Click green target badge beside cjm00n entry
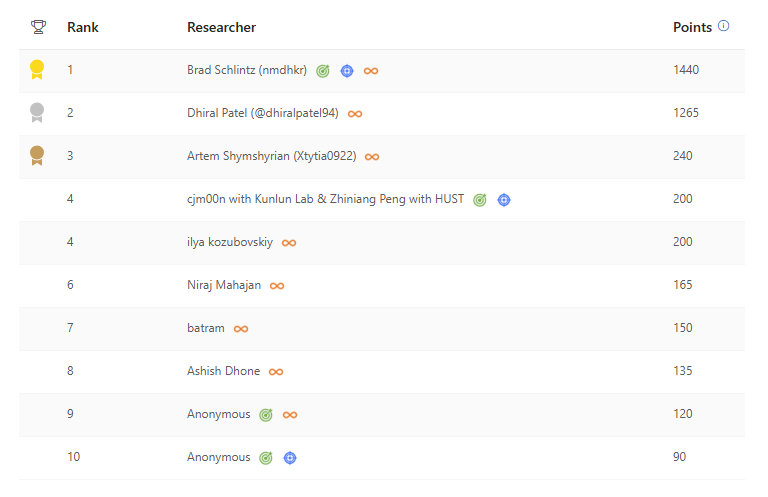 click(x=480, y=200)
